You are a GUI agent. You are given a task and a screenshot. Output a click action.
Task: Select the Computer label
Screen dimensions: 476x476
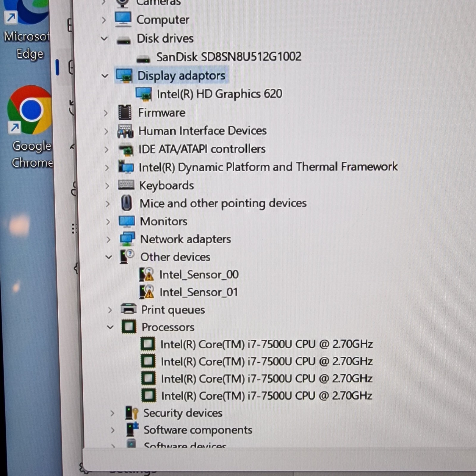pyautogui.click(x=163, y=20)
